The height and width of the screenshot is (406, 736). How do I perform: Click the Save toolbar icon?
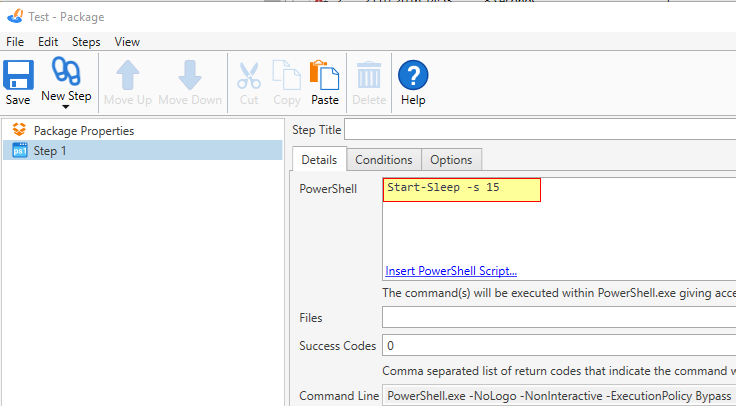coord(18,75)
